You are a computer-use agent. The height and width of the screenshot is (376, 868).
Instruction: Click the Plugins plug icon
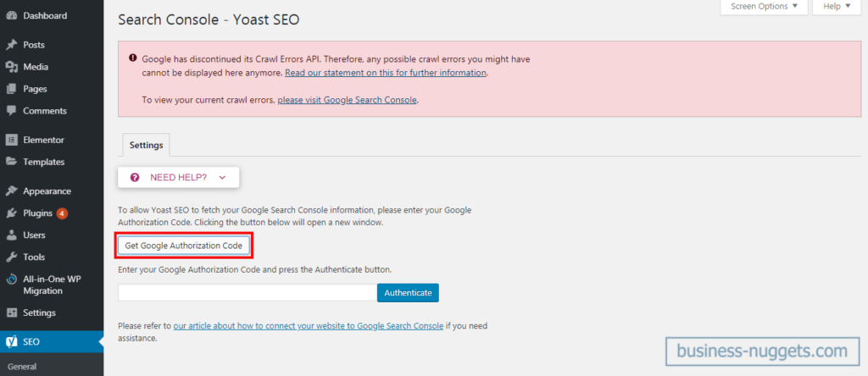pos(11,213)
